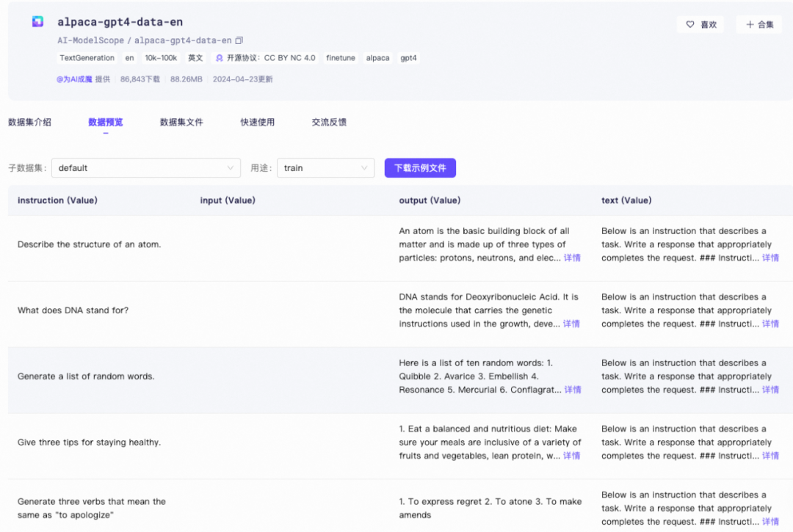Open 详情 in text column of healthy tips row
793x532 pixels.
coord(771,456)
